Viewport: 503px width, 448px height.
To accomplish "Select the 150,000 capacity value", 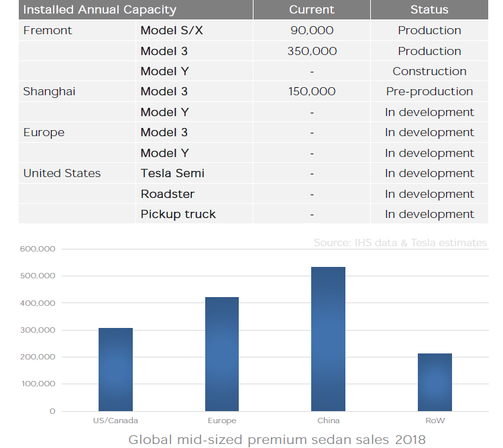I will tap(312, 92).
